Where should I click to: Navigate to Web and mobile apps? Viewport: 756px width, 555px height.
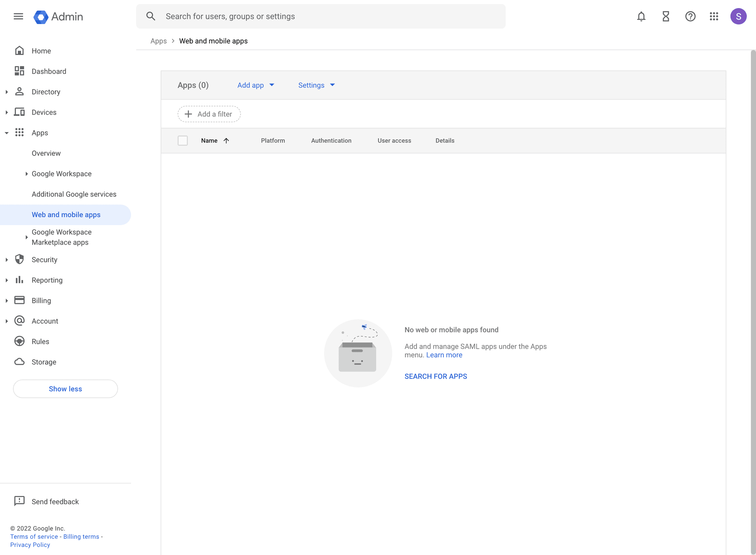[x=66, y=214]
